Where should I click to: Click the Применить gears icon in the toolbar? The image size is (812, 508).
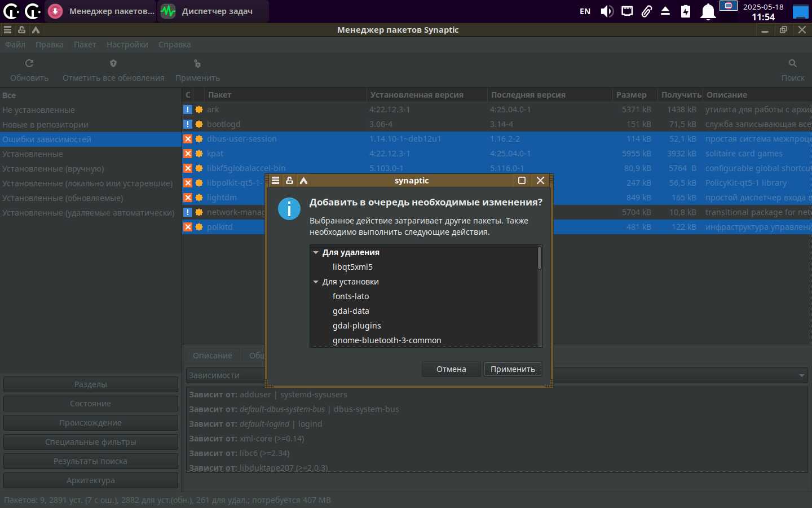197,63
